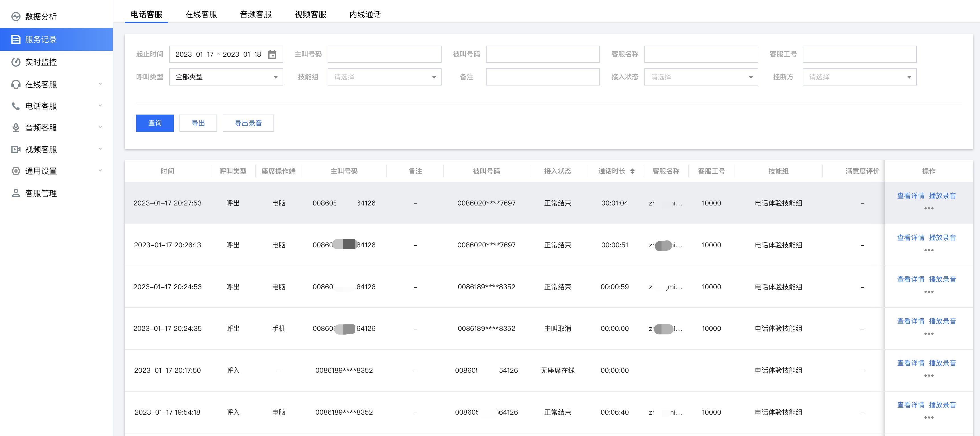This screenshot has width=980, height=436.
Task: Click the 在线客服 headset icon
Action: 16,84
